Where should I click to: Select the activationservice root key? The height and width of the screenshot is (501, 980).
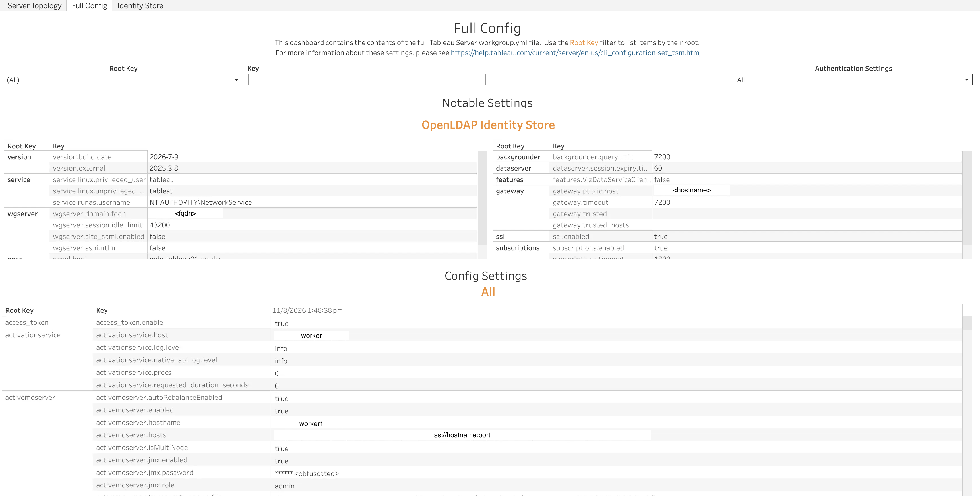33,335
